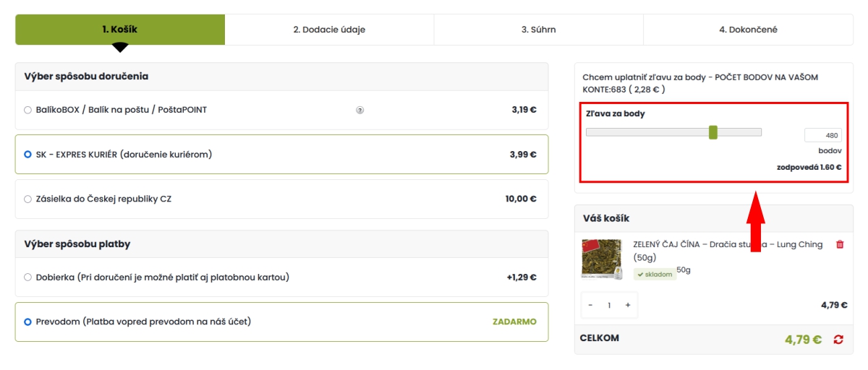Click the points amount input field

tap(823, 135)
